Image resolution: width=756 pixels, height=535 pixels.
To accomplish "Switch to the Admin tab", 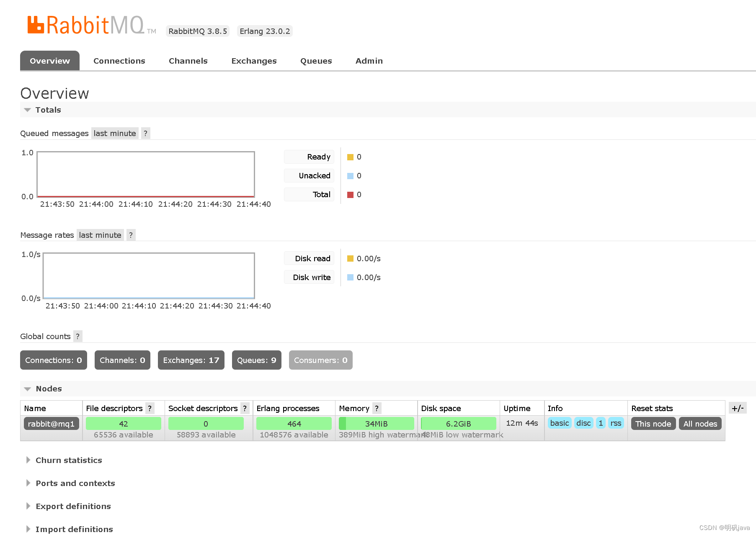I will click(369, 61).
